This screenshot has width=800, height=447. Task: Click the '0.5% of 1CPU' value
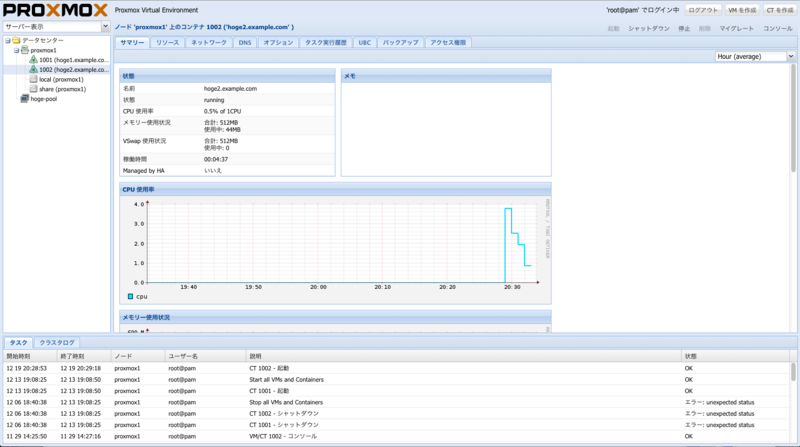[222, 111]
